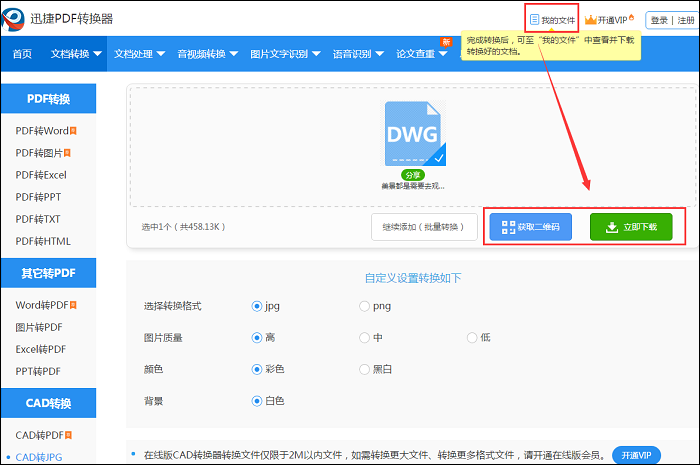Open CAD转PDF in sidebar
This screenshot has width=700, height=465.
[x=40, y=435]
